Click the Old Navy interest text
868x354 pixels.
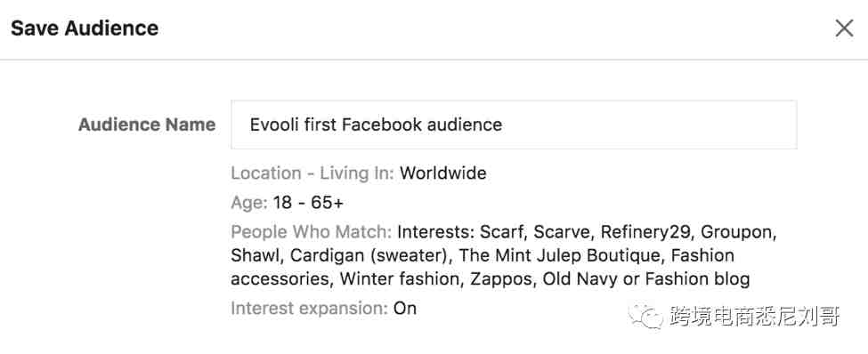(x=580, y=278)
